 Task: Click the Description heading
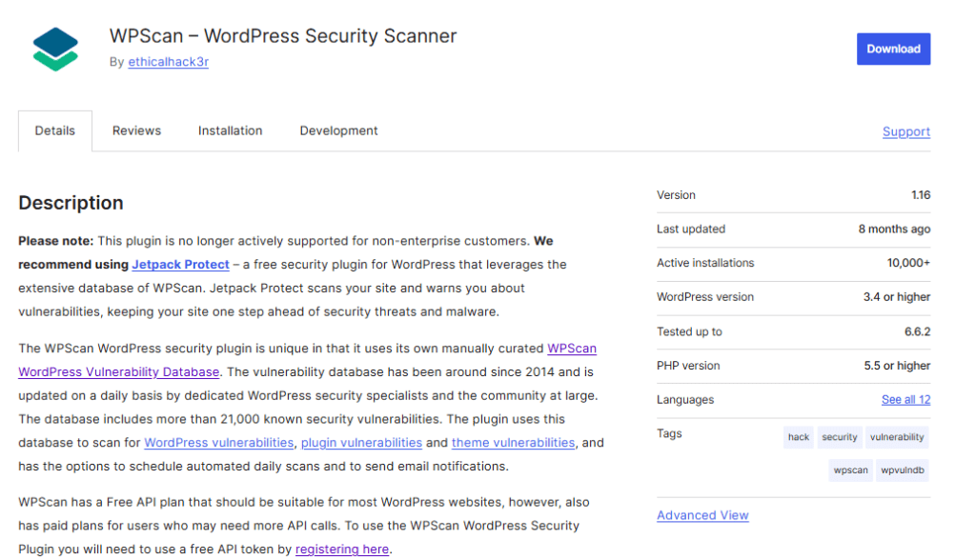(71, 203)
